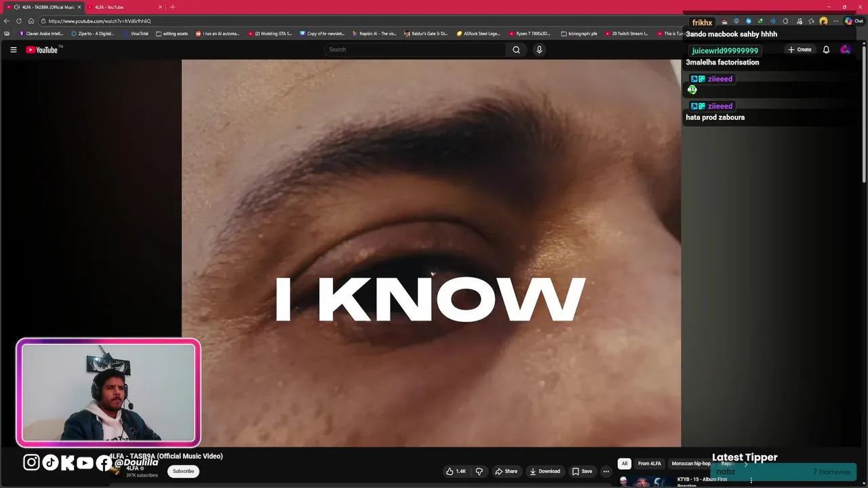
Task: Open a new browser tab with the plus
Action: pos(172,7)
